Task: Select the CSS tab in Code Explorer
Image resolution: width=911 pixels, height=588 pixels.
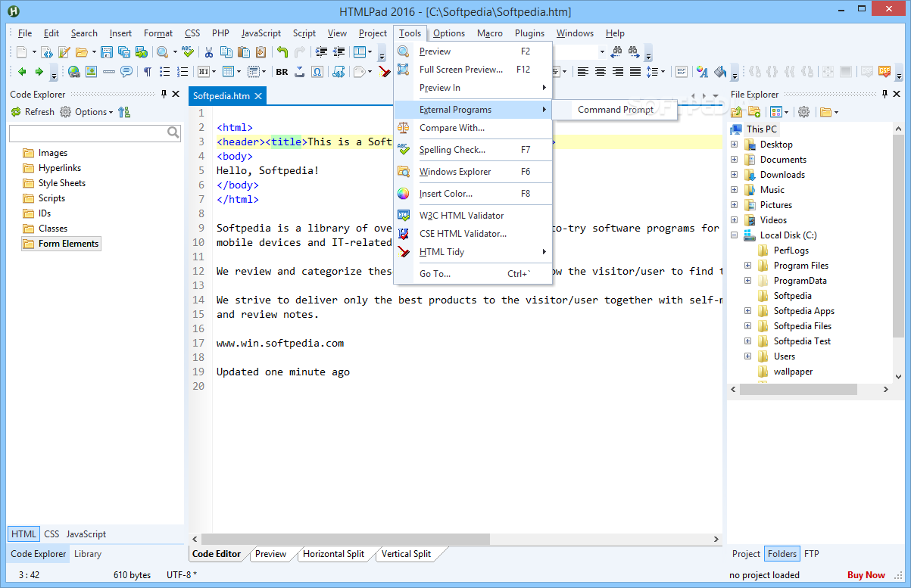Action: 51,534
